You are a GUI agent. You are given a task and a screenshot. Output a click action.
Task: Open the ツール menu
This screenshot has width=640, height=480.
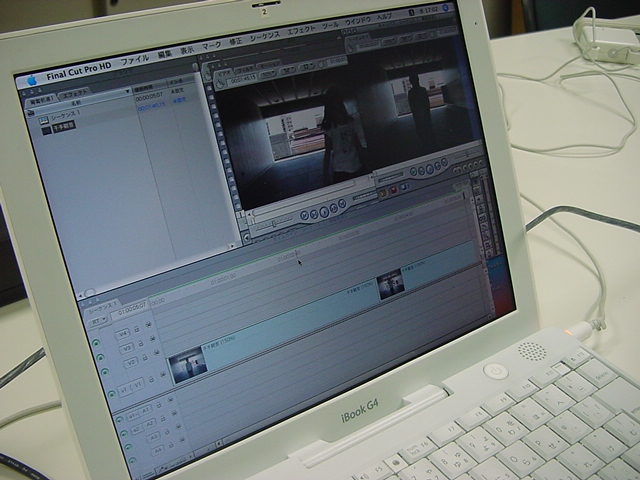tap(330, 26)
